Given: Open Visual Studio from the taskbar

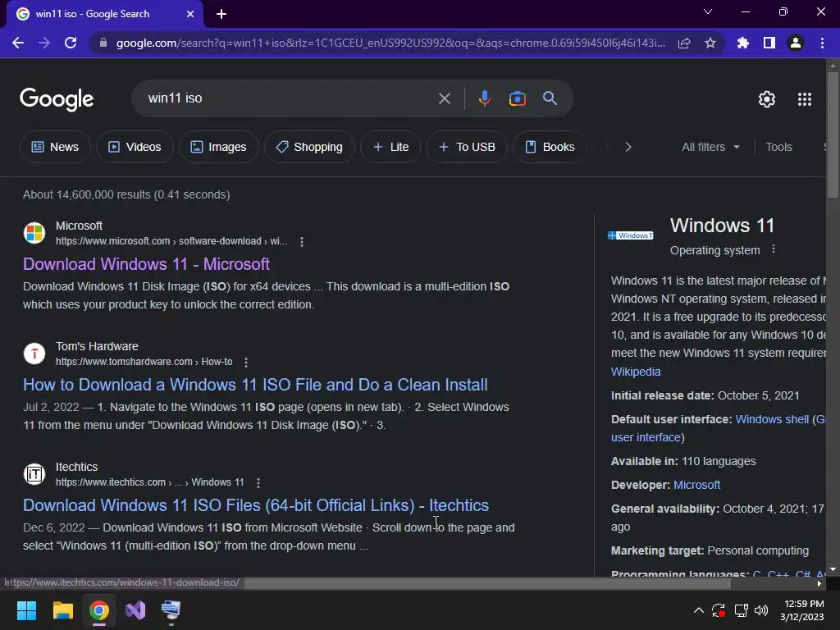Looking at the screenshot, I should 135,610.
